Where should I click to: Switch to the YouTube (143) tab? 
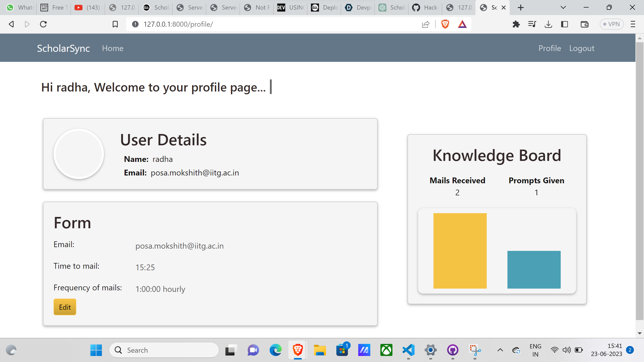pyautogui.click(x=88, y=8)
